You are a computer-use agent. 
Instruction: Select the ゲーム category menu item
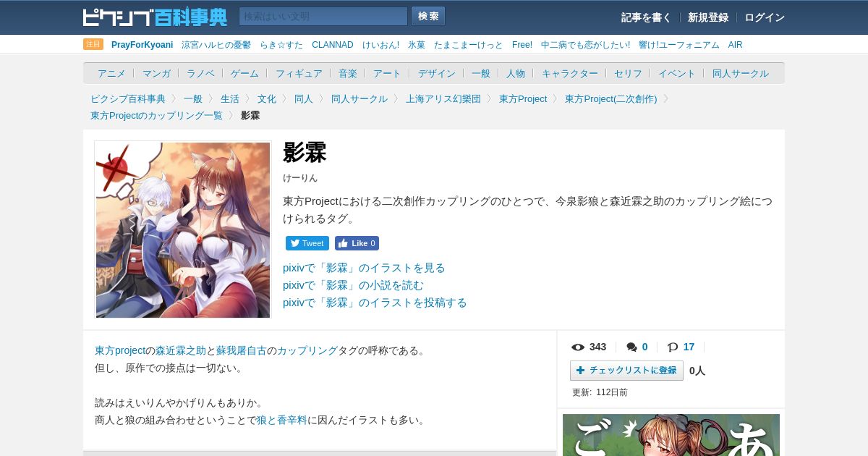(244, 74)
